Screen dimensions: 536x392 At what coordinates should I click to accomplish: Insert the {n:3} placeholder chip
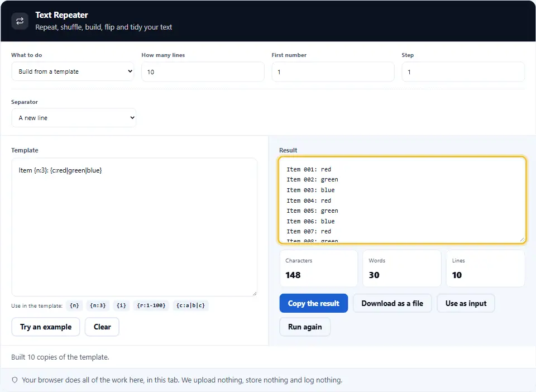(x=98, y=305)
